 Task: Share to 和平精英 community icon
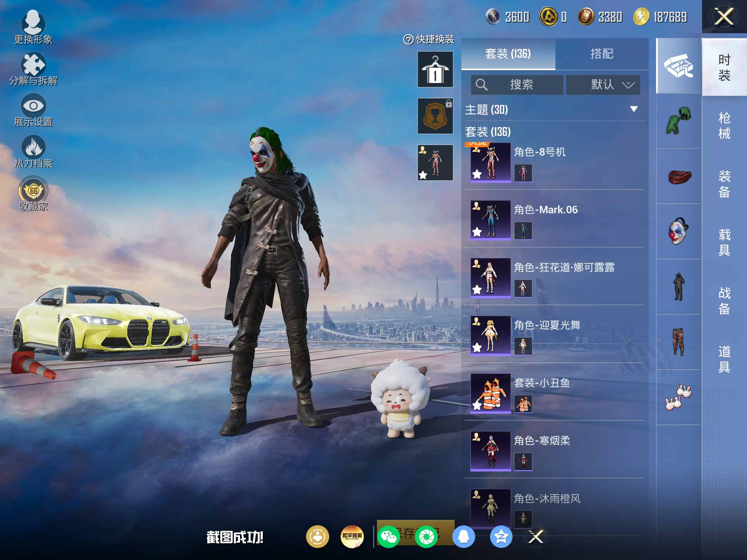pyautogui.click(x=352, y=537)
